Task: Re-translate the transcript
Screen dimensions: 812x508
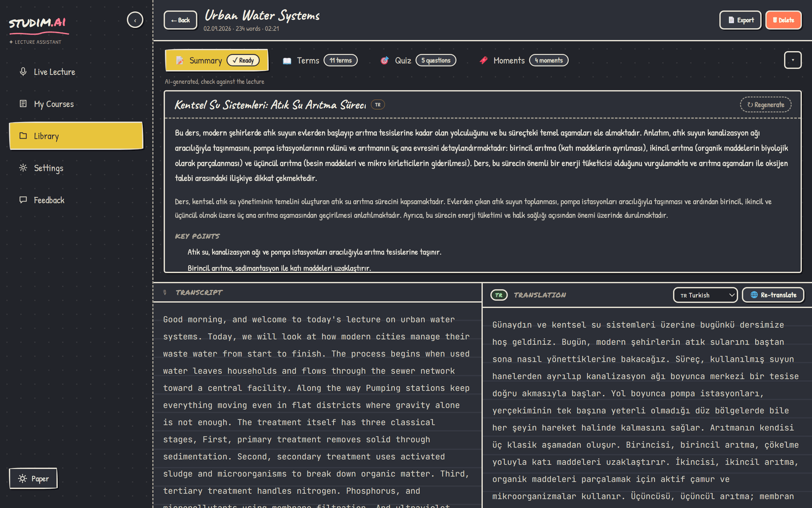Action: click(773, 295)
